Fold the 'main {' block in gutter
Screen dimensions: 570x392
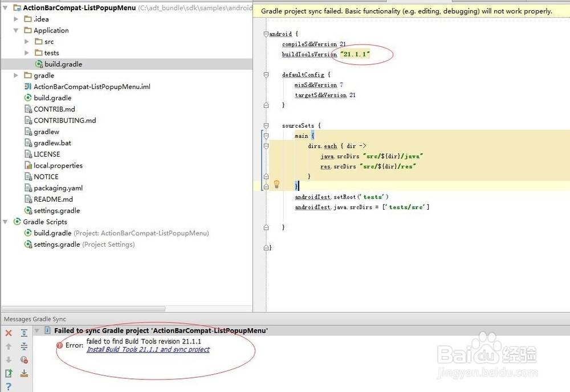266,136
